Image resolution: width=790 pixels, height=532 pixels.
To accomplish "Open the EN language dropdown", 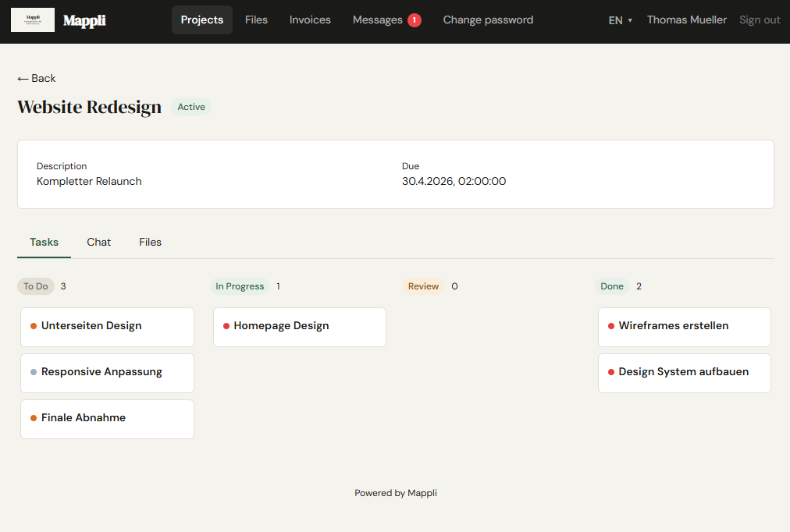I will 620,20.
